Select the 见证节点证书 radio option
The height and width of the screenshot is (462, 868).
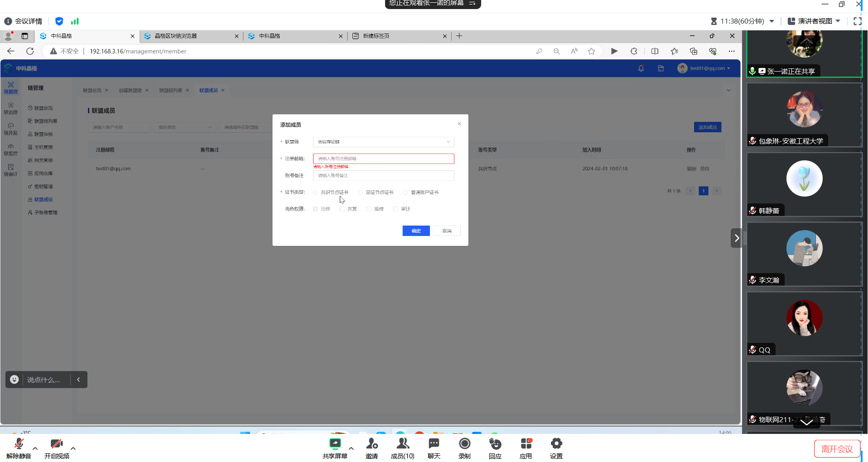coord(361,192)
